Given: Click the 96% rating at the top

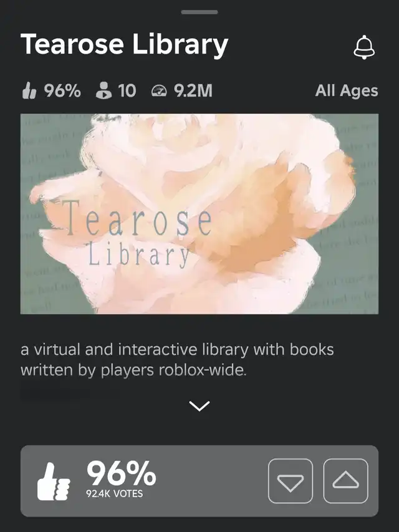Looking at the screenshot, I should [62, 91].
